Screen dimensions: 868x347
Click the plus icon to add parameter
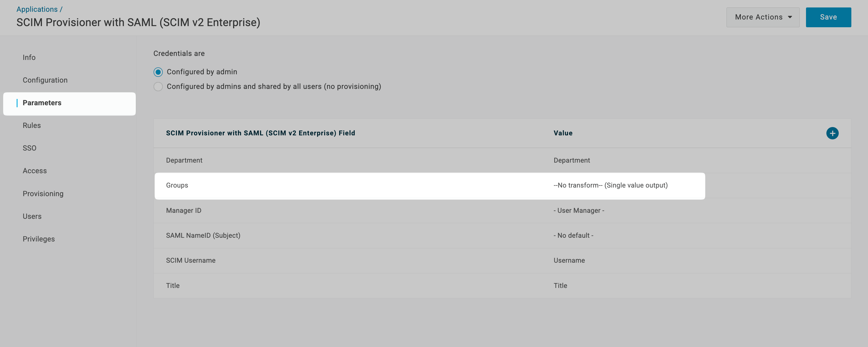click(x=832, y=133)
